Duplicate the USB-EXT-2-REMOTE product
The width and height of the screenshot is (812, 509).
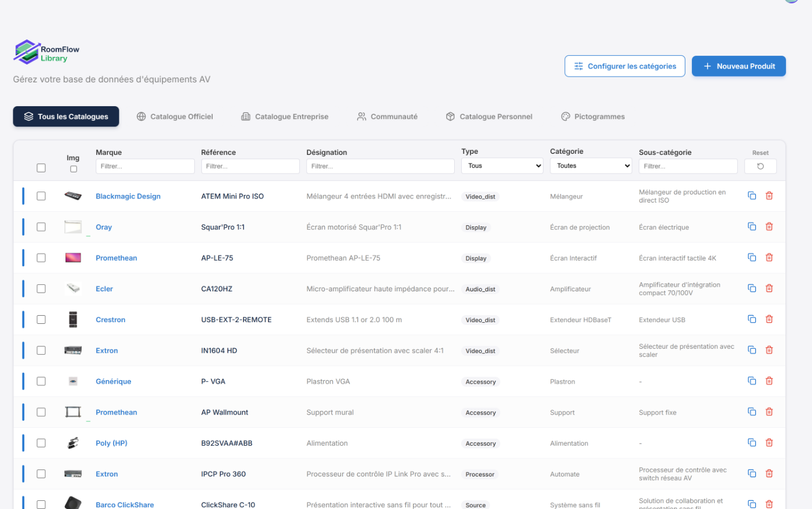tap(752, 319)
